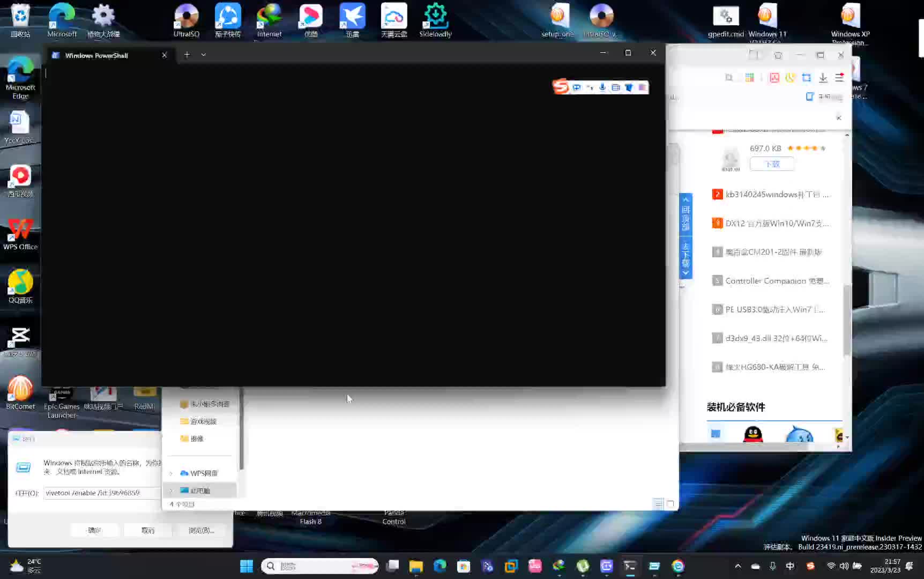Screen dimensions: 924x579
Task: Expand WPS网盘 in the navigation pane
Action: point(170,473)
